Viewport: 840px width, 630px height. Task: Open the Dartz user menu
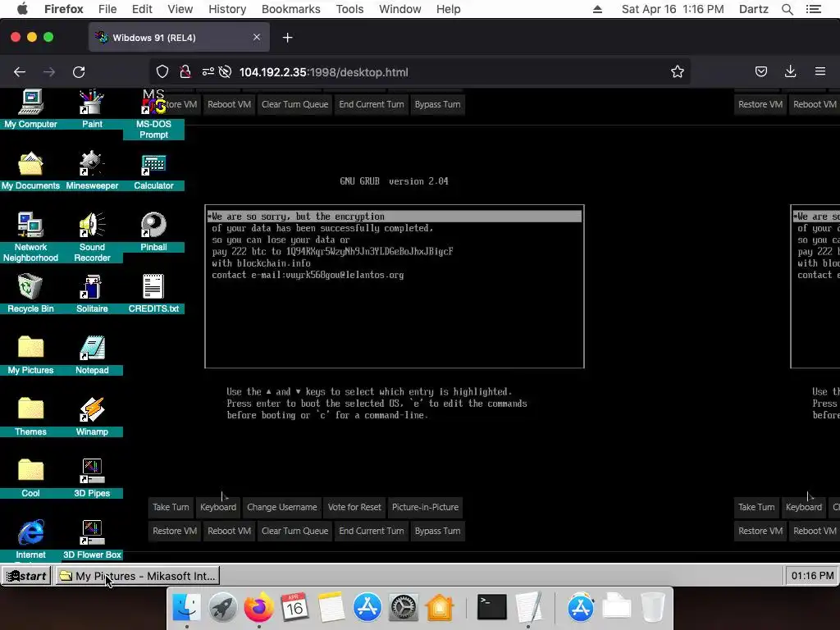pyautogui.click(x=753, y=9)
